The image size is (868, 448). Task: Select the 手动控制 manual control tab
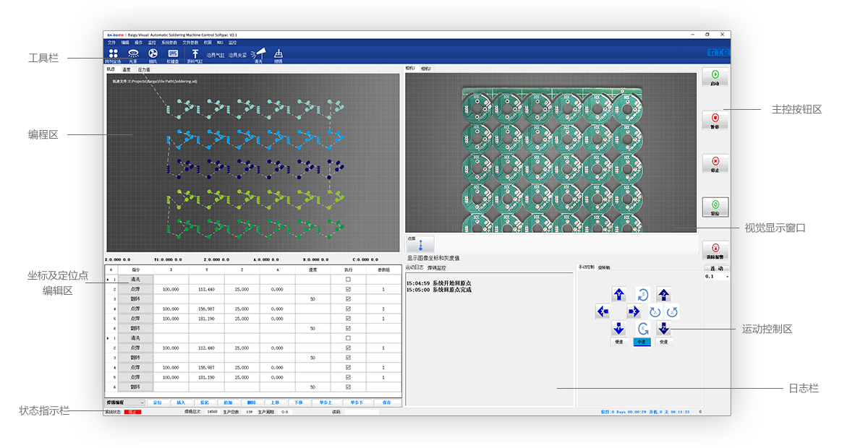tap(586, 267)
